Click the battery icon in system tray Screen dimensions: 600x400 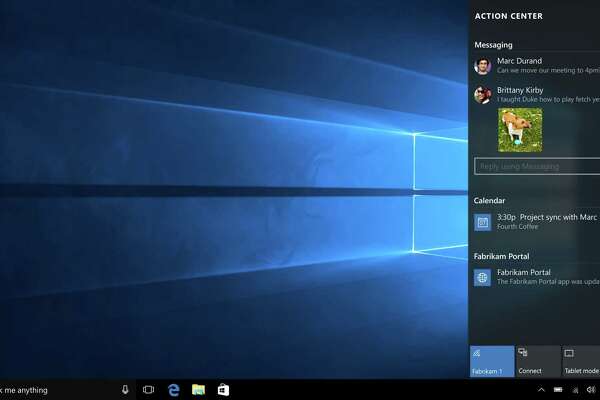click(x=558, y=390)
